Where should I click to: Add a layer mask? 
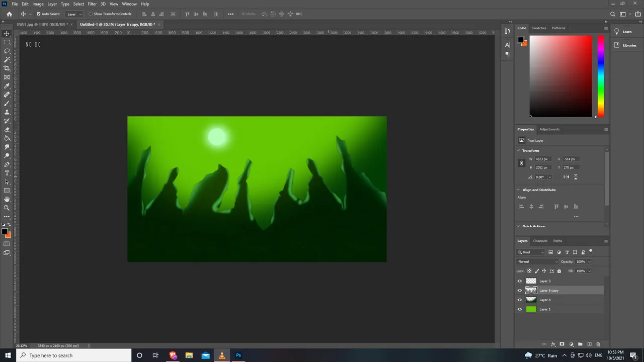(562, 344)
